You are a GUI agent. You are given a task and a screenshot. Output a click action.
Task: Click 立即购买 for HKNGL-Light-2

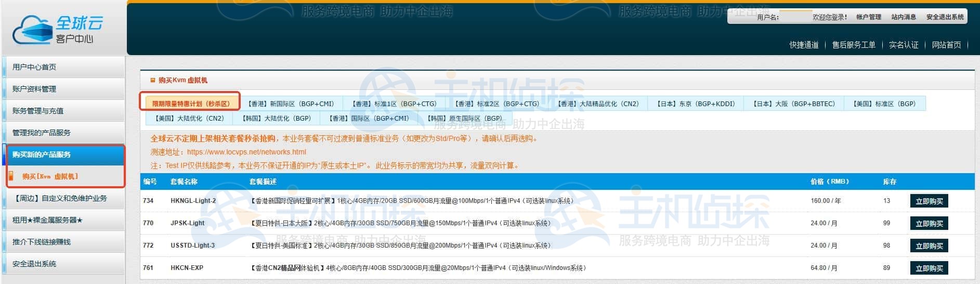tap(929, 201)
